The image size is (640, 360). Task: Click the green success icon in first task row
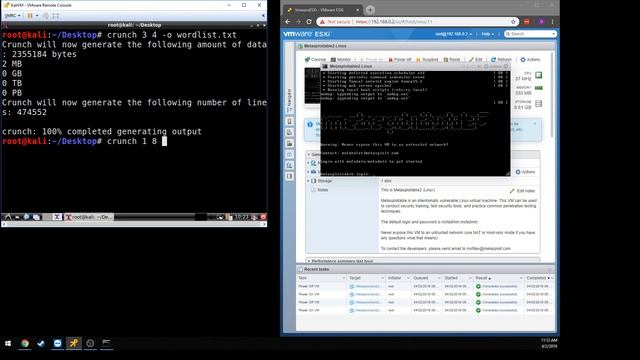tap(478, 287)
